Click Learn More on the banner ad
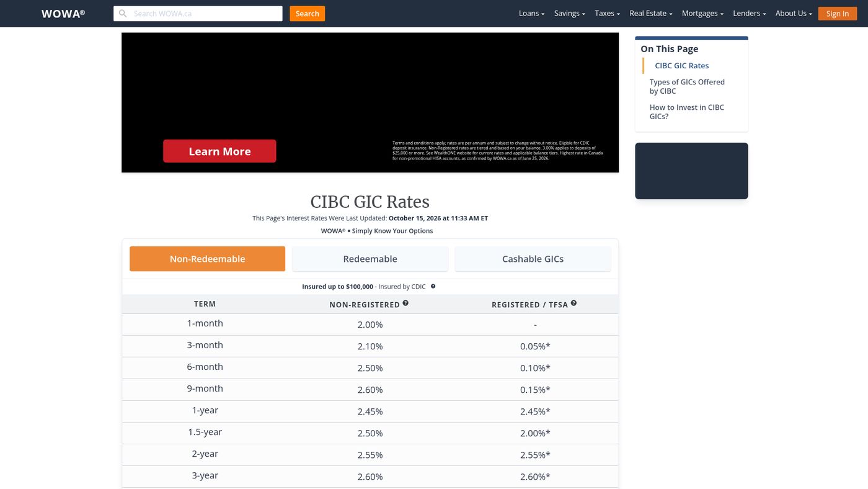 (x=219, y=151)
